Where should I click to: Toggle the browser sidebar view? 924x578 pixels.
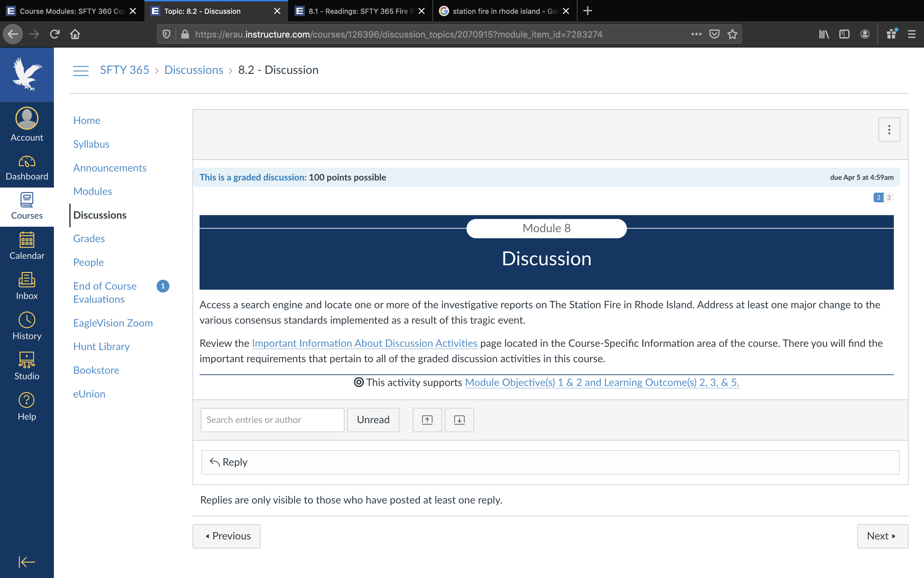(x=844, y=34)
